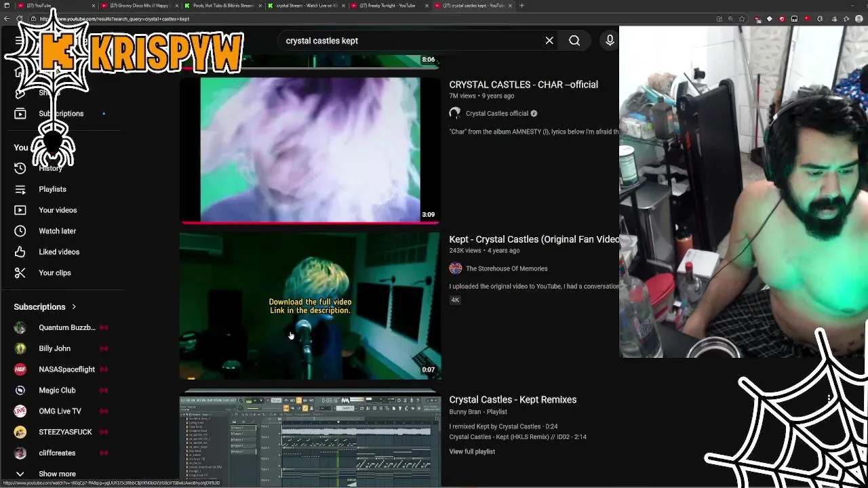Screen dimensions: 868x488
Task: Click NASASpaceflight channel avatar
Action: tap(20, 369)
